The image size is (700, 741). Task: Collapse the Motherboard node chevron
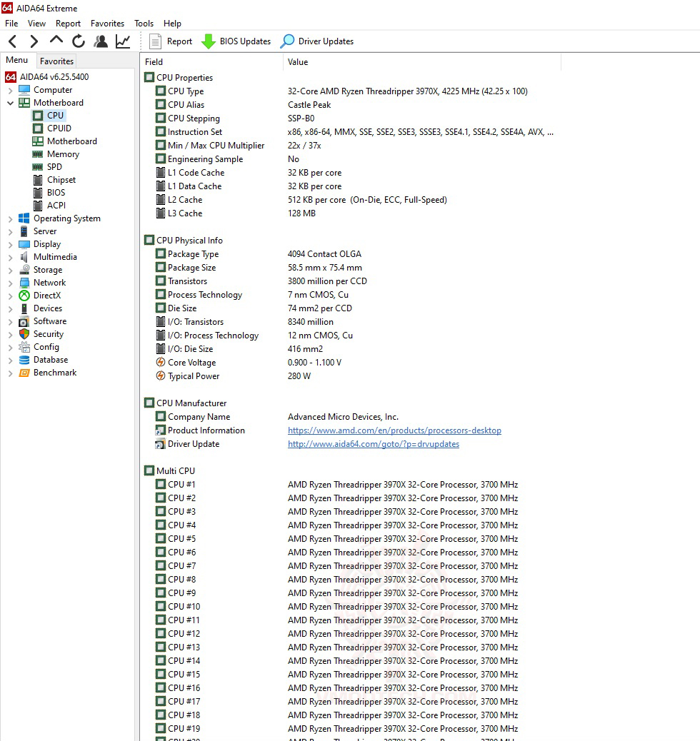coord(11,103)
